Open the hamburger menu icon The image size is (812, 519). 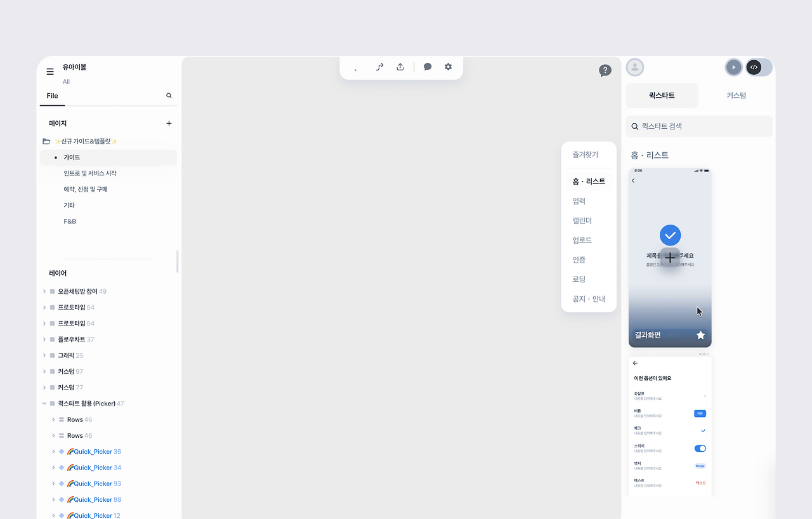pyautogui.click(x=50, y=72)
